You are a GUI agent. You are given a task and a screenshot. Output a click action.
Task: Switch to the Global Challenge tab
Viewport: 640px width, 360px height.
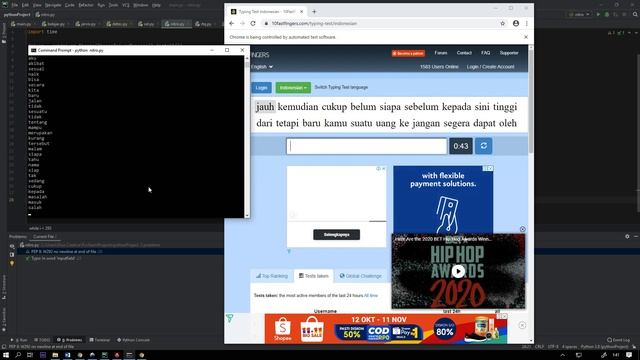tap(360, 276)
